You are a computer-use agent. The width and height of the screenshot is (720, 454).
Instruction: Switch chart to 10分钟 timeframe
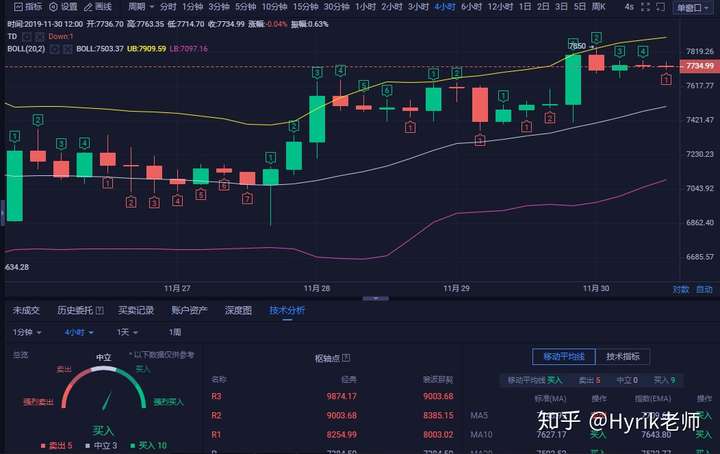tap(275, 7)
